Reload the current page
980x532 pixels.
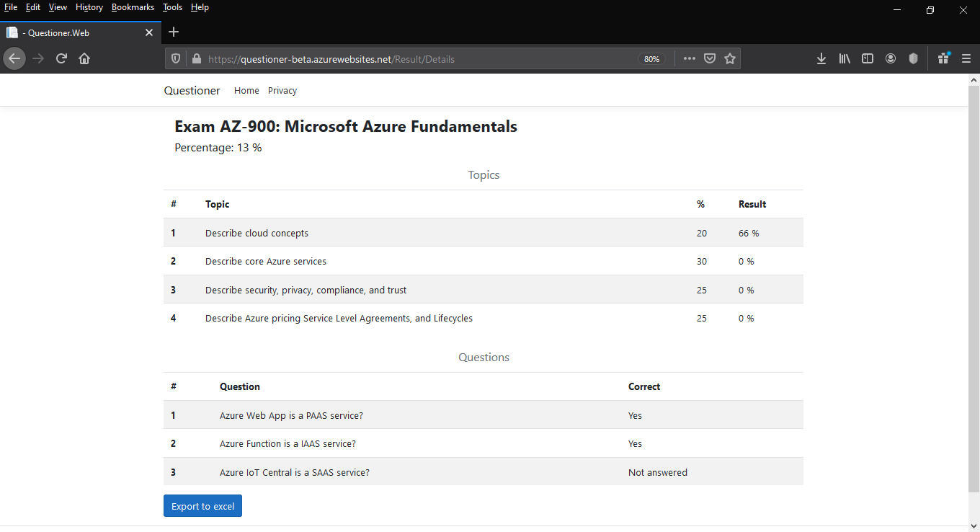pyautogui.click(x=61, y=58)
